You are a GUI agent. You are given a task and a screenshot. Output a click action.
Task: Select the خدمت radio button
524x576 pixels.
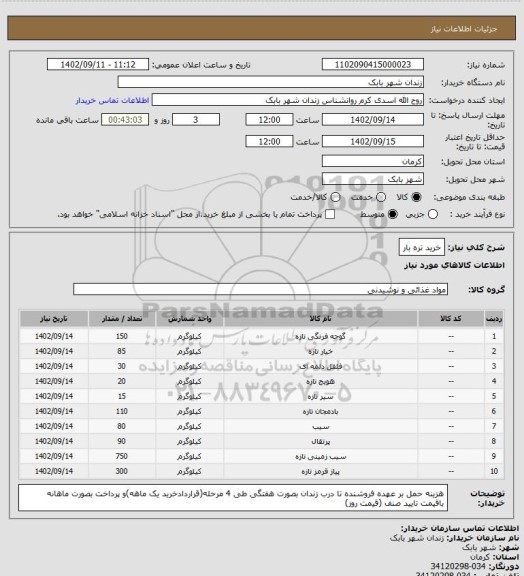[x=381, y=197]
